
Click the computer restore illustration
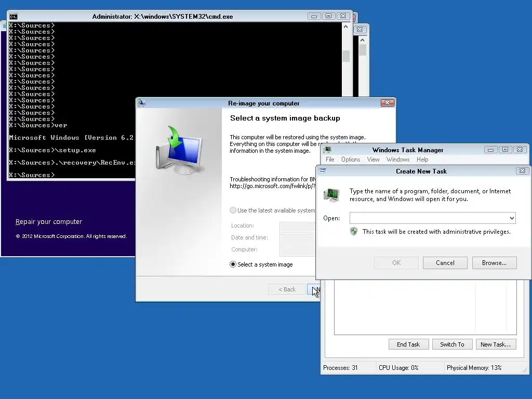tap(179, 150)
